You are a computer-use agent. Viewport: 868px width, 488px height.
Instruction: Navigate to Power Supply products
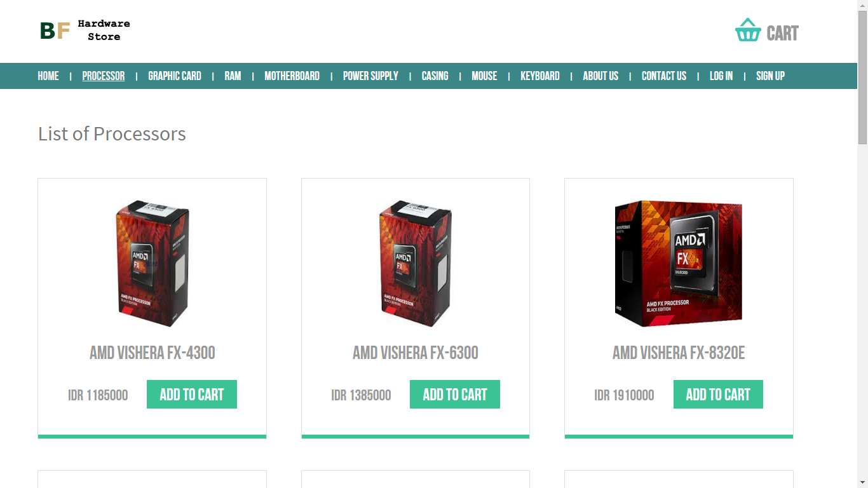tap(370, 76)
